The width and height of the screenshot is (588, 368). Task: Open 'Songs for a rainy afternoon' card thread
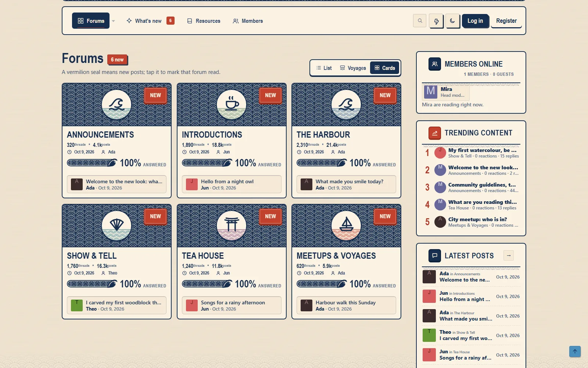pyautogui.click(x=233, y=302)
